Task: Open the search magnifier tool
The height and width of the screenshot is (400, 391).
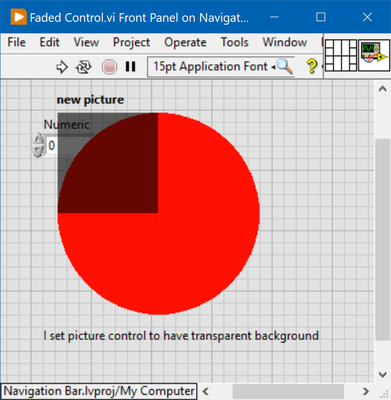Action: click(x=285, y=66)
